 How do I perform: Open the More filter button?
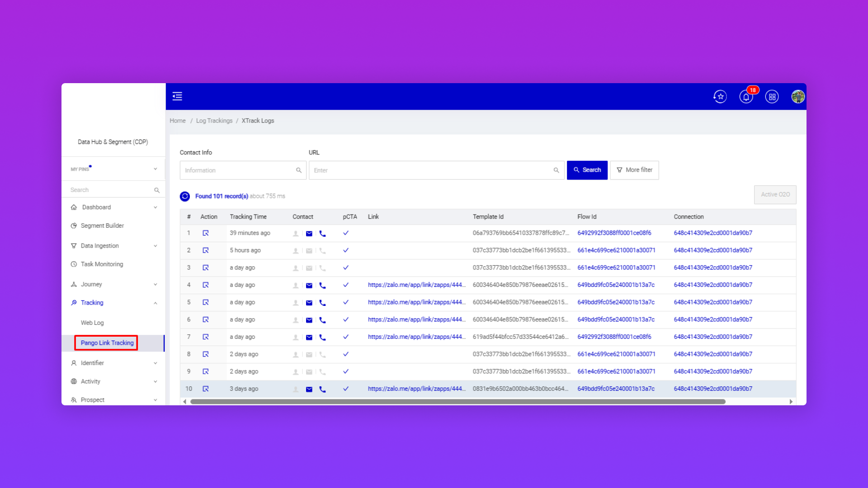(x=634, y=170)
